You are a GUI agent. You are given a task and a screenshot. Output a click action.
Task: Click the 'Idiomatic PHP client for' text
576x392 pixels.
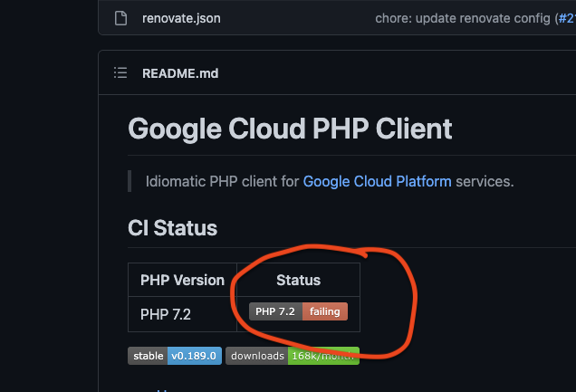point(222,181)
